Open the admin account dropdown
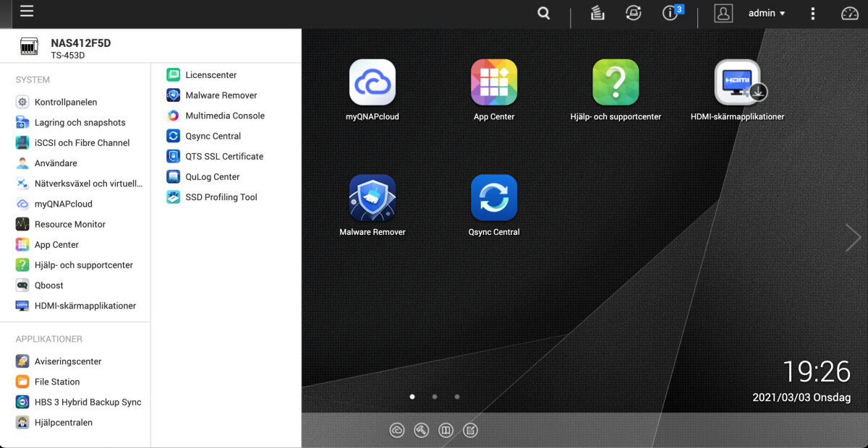868x448 pixels. pyautogui.click(x=767, y=13)
